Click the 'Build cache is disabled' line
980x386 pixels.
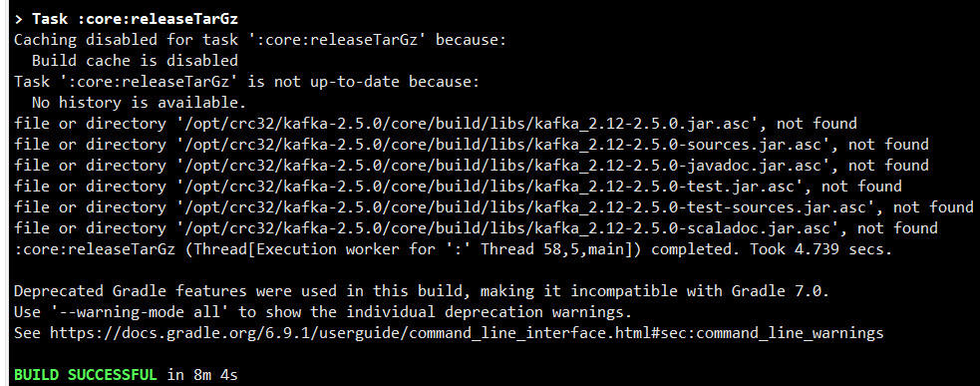[x=135, y=61]
